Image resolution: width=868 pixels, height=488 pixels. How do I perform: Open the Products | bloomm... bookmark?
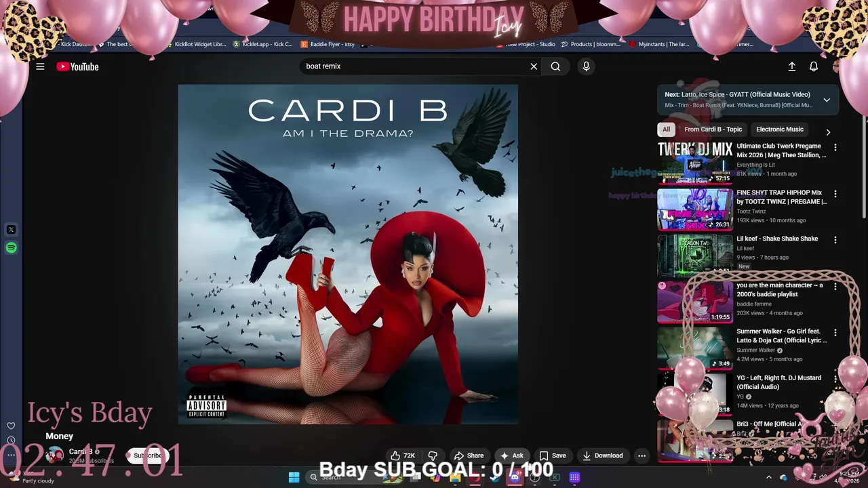591,44
